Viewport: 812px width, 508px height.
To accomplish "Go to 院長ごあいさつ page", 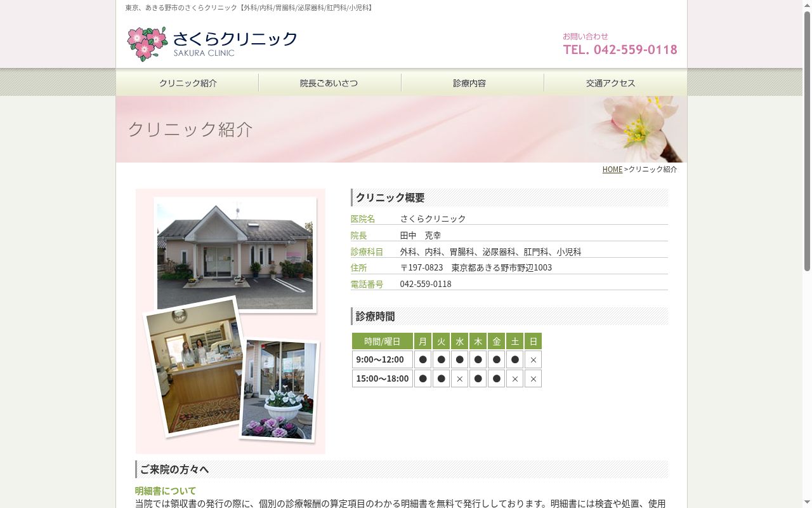I will point(329,83).
